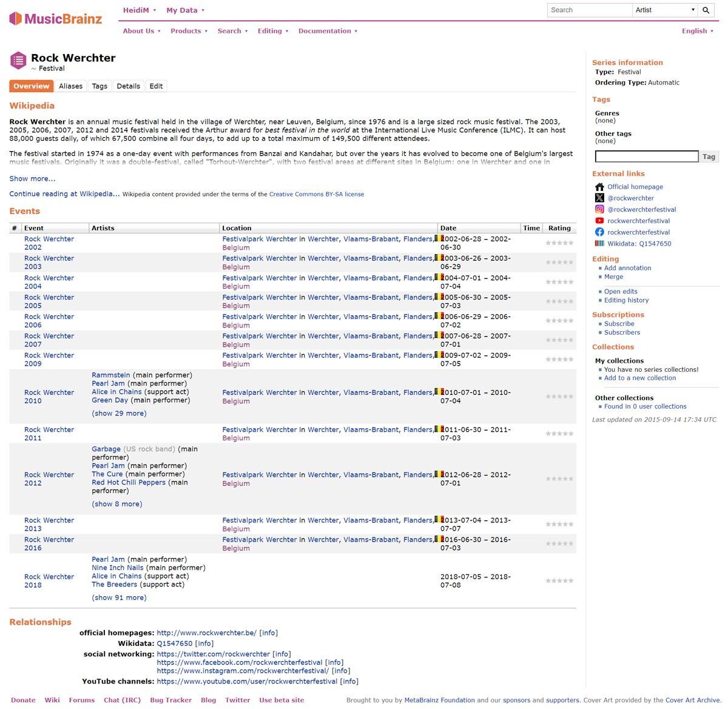Expand the HeidiM user menu

[140, 10]
